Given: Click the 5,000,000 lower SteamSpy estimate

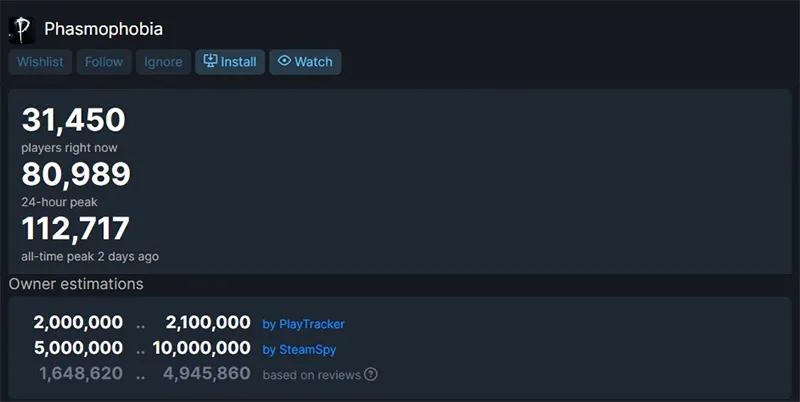Looking at the screenshot, I should [78, 349].
